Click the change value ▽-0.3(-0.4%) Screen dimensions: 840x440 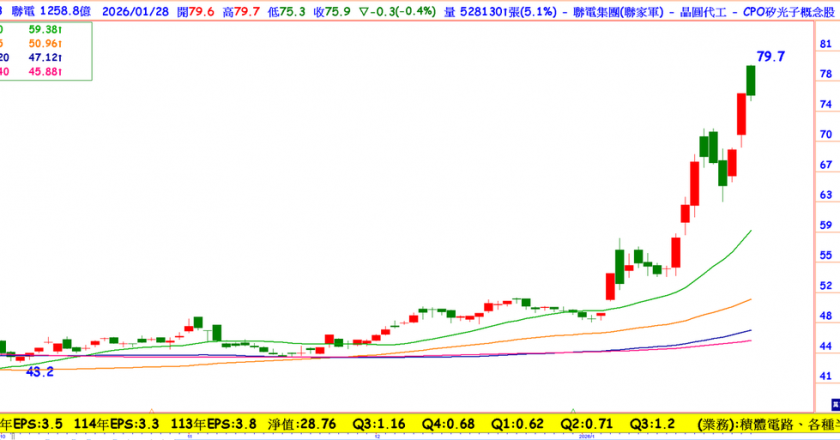coord(397,11)
